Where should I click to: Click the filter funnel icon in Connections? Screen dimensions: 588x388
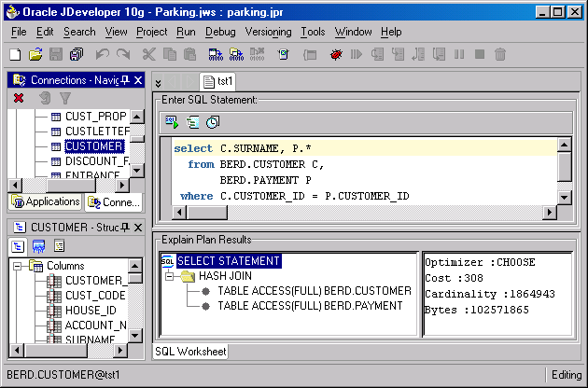pyautogui.click(x=65, y=98)
